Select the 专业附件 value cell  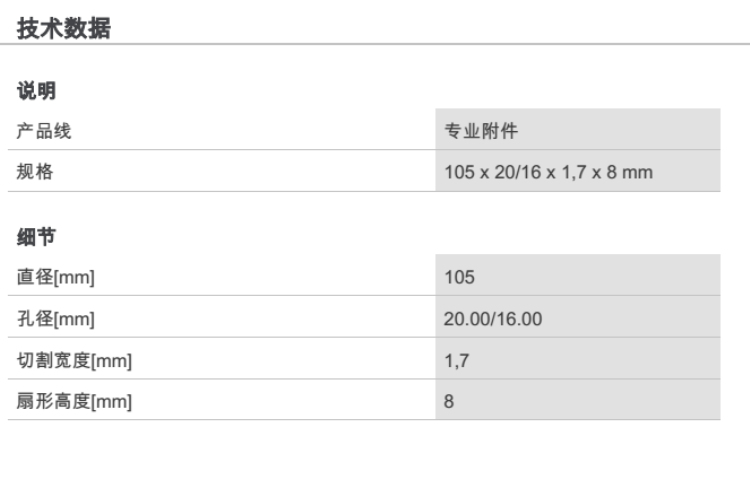(x=481, y=131)
